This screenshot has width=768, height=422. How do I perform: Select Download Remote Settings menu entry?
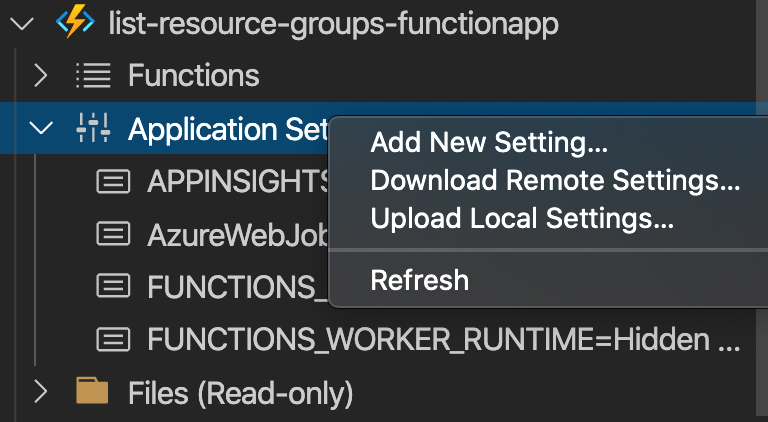pyautogui.click(x=555, y=181)
